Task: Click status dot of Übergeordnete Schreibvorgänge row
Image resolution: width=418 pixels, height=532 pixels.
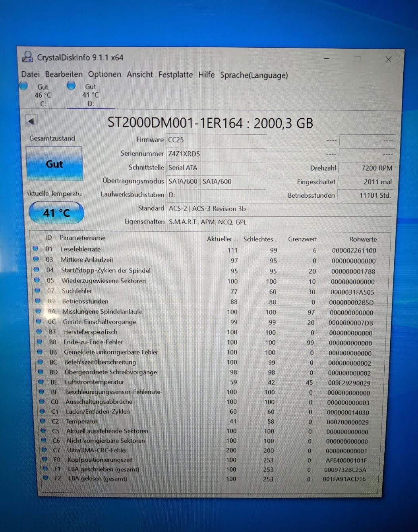Action: coord(40,372)
